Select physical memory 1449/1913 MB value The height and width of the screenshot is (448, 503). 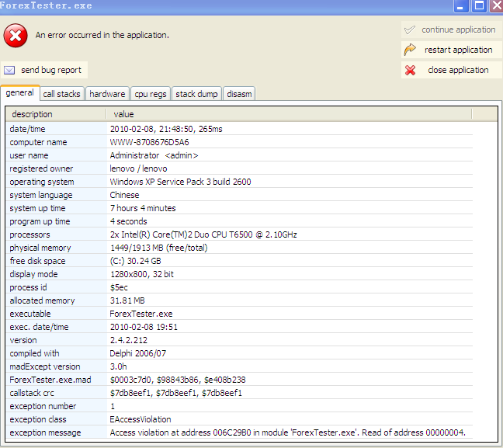[159, 248]
